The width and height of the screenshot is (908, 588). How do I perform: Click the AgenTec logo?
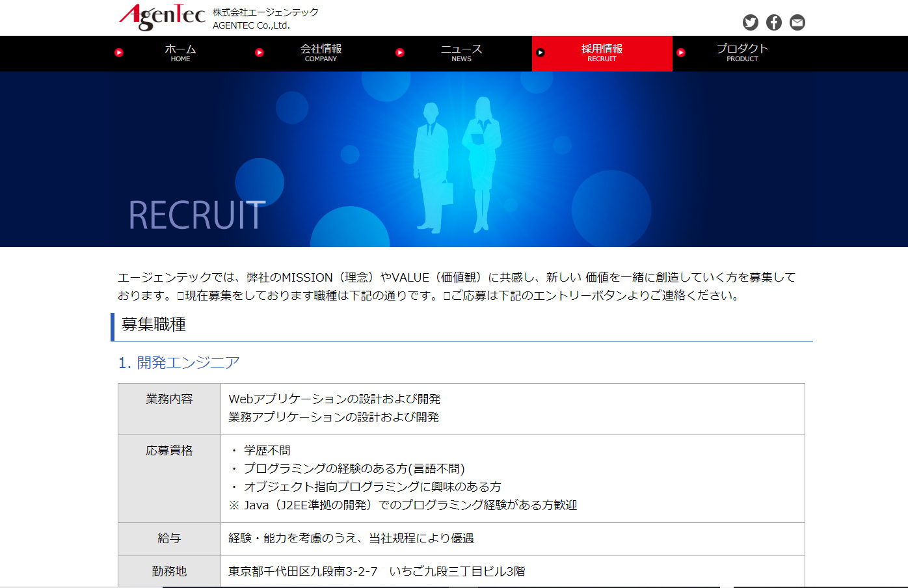point(162,17)
